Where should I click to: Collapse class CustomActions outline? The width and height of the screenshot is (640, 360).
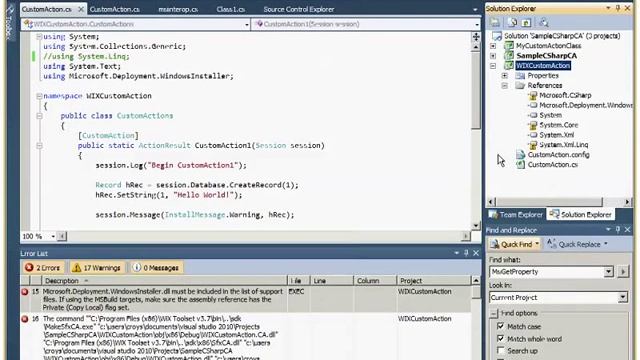[39, 116]
